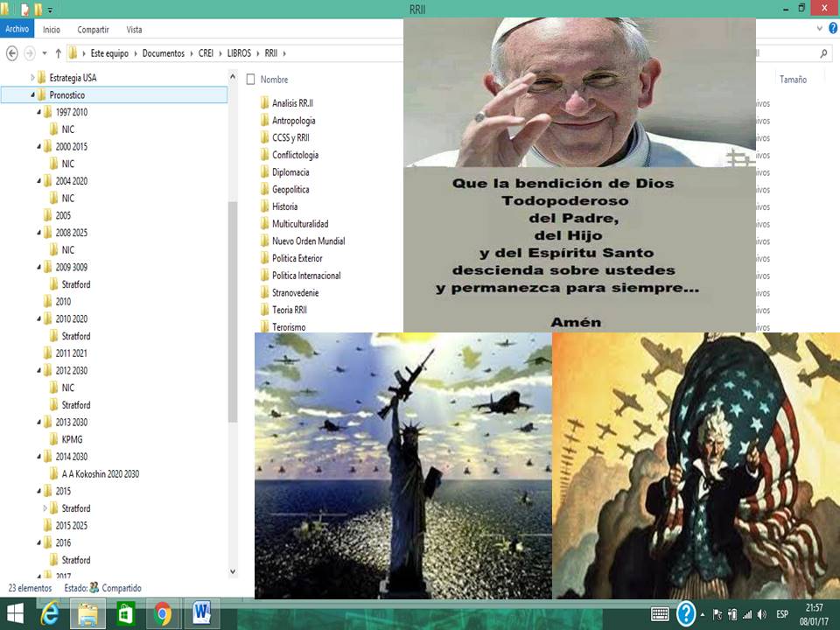The height and width of the screenshot is (630, 840).
Task: Sort by the Nombre column header
Action: 274,80
